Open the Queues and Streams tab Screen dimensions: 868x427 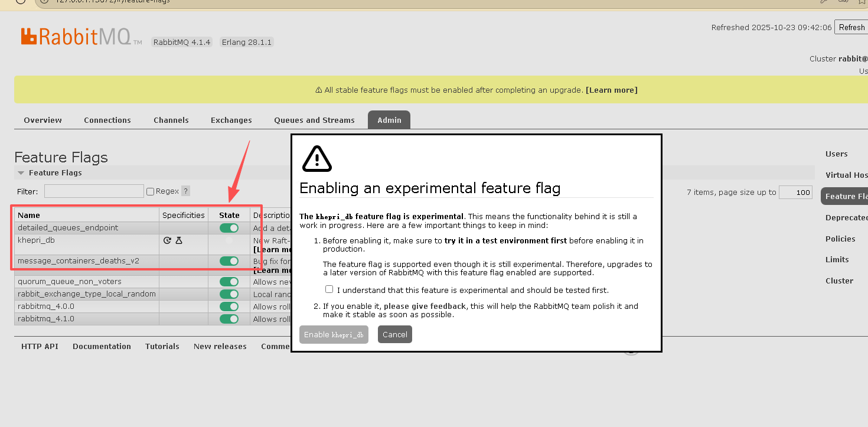tap(314, 120)
